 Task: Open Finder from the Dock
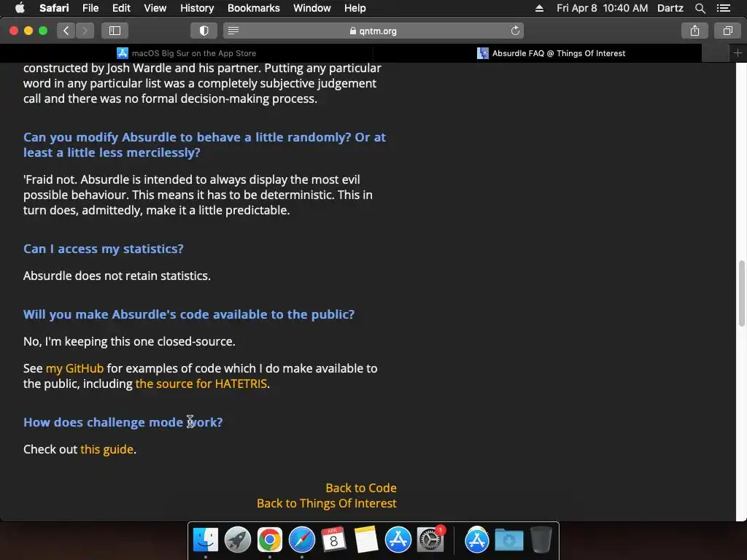[205, 540]
